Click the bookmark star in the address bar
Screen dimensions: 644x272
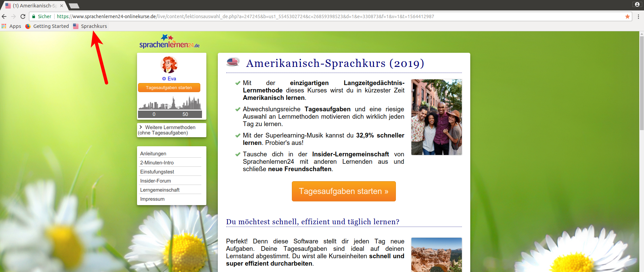tap(627, 16)
